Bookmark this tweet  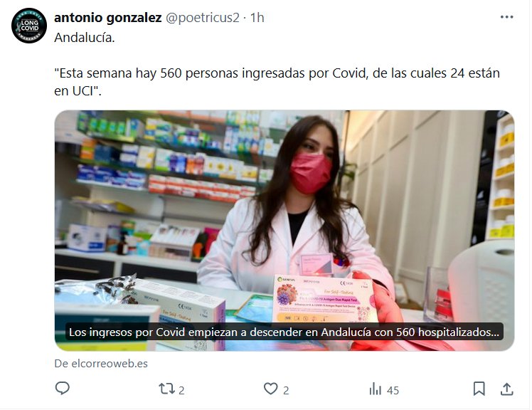click(x=479, y=389)
